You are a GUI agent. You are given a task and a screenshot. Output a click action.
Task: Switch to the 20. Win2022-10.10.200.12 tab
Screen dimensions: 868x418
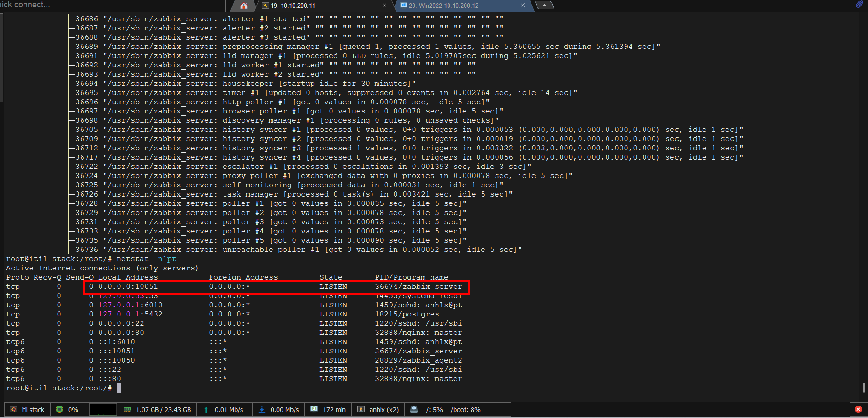(443, 6)
